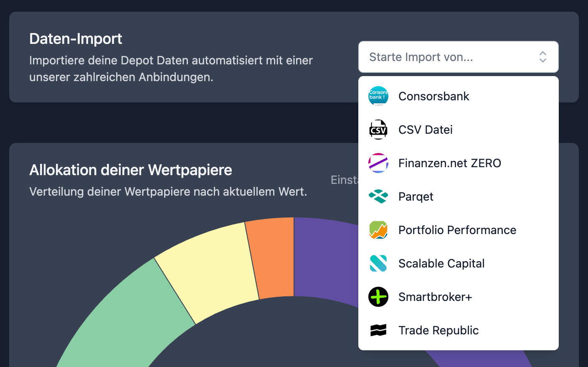Choose 'Trade Republic' as import source
The image size is (588, 367).
tap(438, 330)
